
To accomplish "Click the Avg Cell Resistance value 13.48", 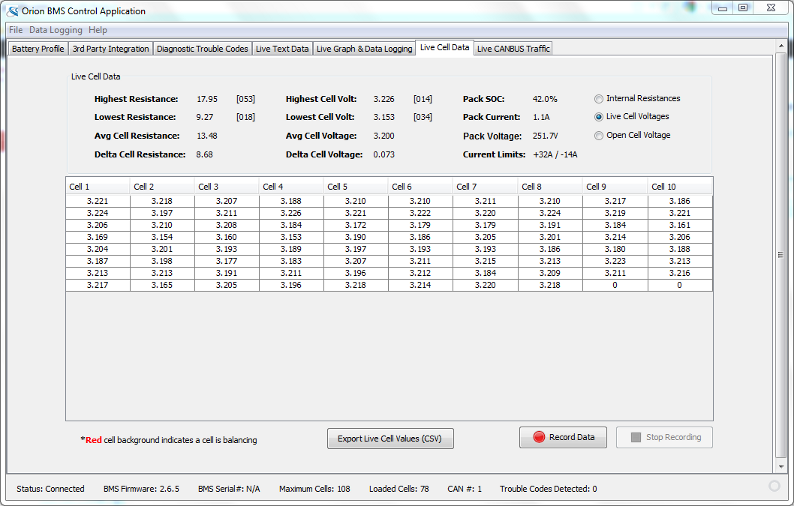I will pyautogui.click(x=207, y=136).
